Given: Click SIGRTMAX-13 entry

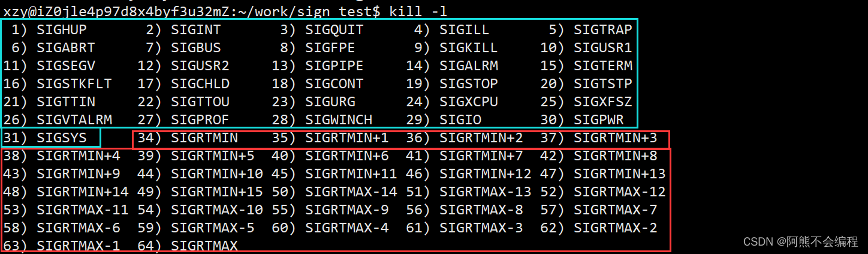Looking at the screenshot, I should point(486,192).
